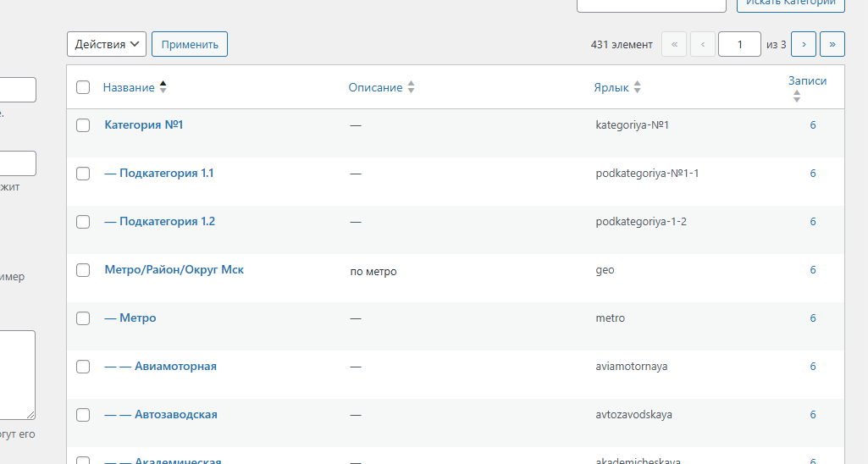Toggle checkbox next to Авиамоторная
This screenshot has height=464, width=868.
83,367
